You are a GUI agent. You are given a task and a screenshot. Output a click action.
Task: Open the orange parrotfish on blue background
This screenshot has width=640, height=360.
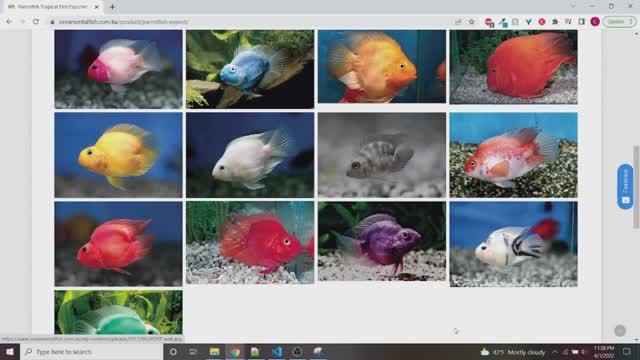(382, 67)
